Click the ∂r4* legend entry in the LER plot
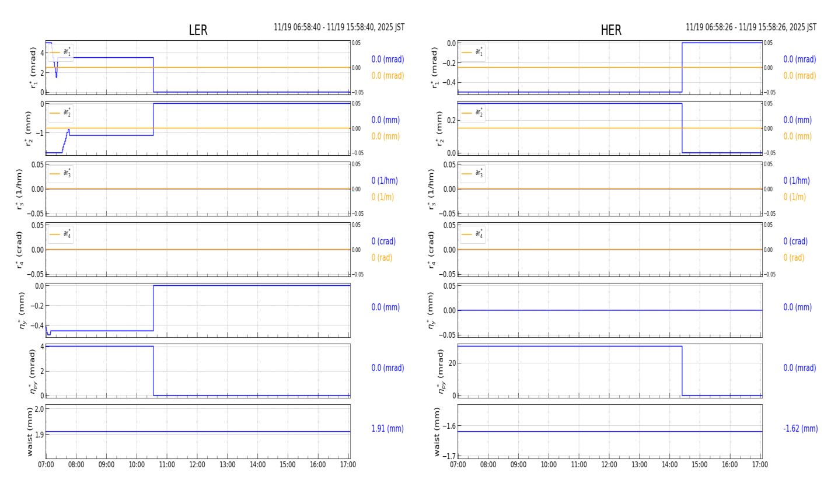 (x=61, y=235)
